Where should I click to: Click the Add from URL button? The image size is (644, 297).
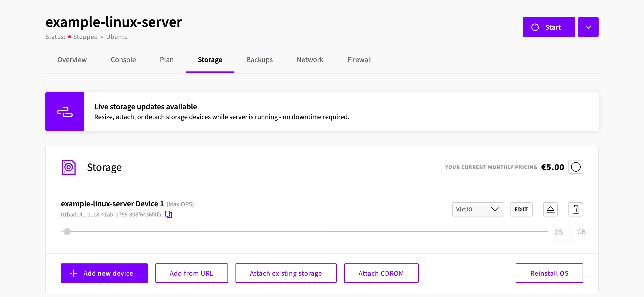click(192, 273)
